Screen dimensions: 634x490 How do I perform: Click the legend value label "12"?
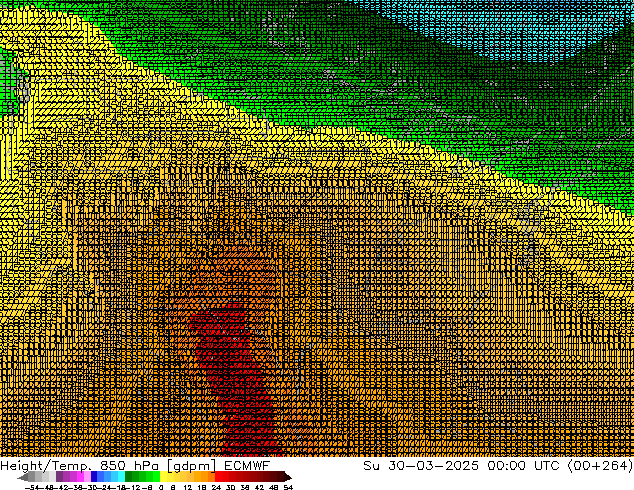(187, 487)
